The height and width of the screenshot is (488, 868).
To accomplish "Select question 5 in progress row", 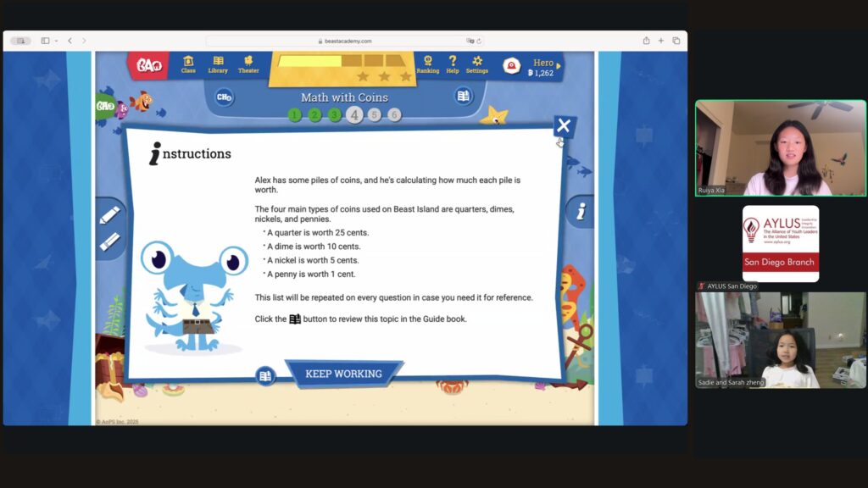I will pyautogui.click(x=375, y=115).
